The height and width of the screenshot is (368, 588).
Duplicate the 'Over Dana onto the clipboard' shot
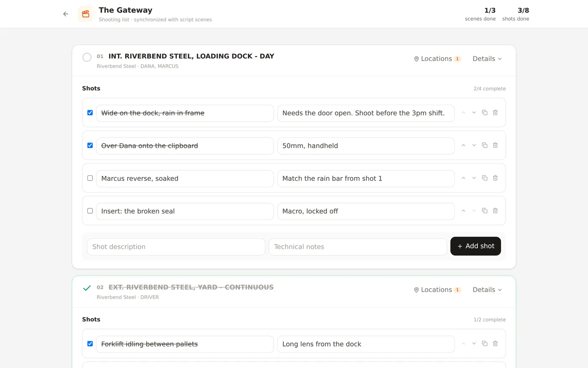coord(484,146)
